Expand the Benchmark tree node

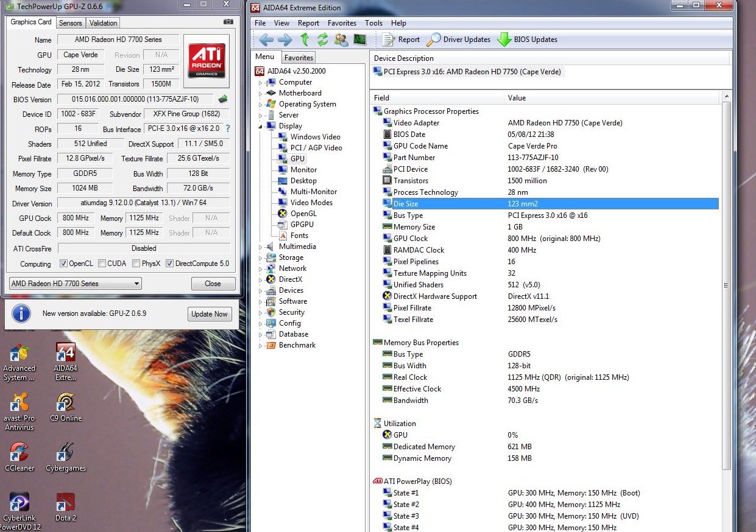click(x=261, y=346)
